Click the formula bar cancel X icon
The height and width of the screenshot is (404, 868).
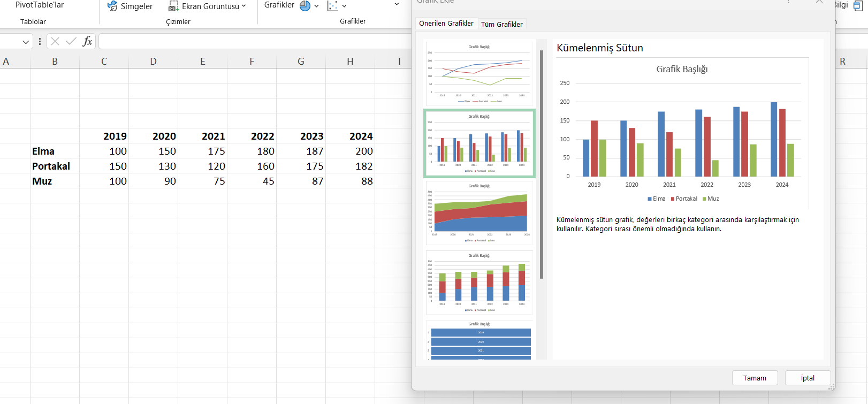click(55, 41)
